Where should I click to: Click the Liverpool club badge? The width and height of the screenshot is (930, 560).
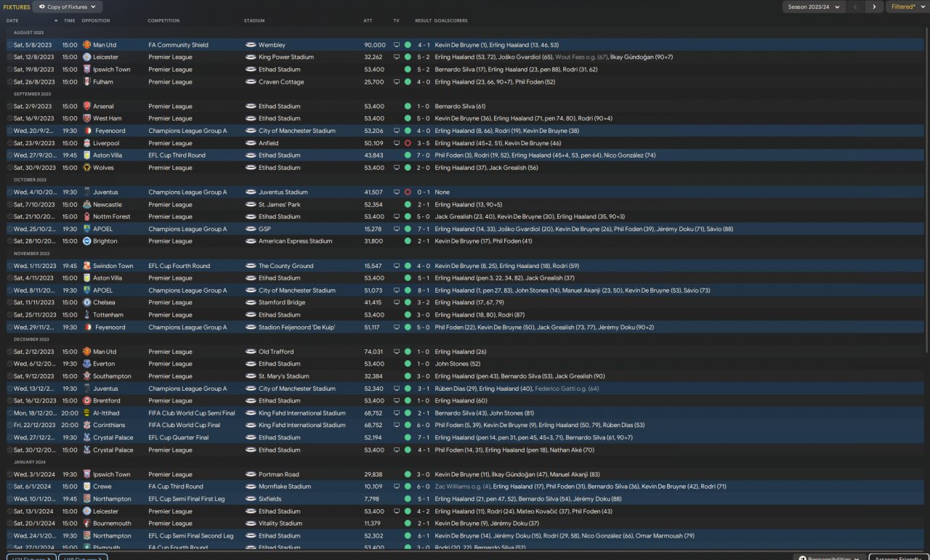click(86, 143)
